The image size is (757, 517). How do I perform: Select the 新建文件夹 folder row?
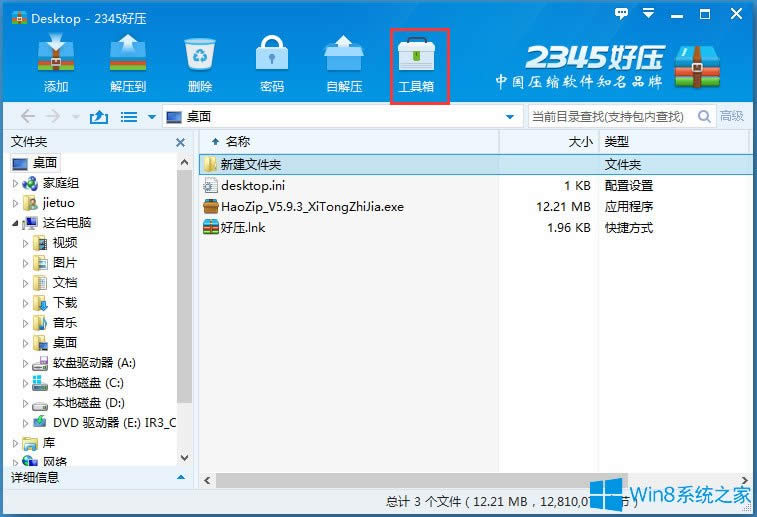tap(476, 165)
